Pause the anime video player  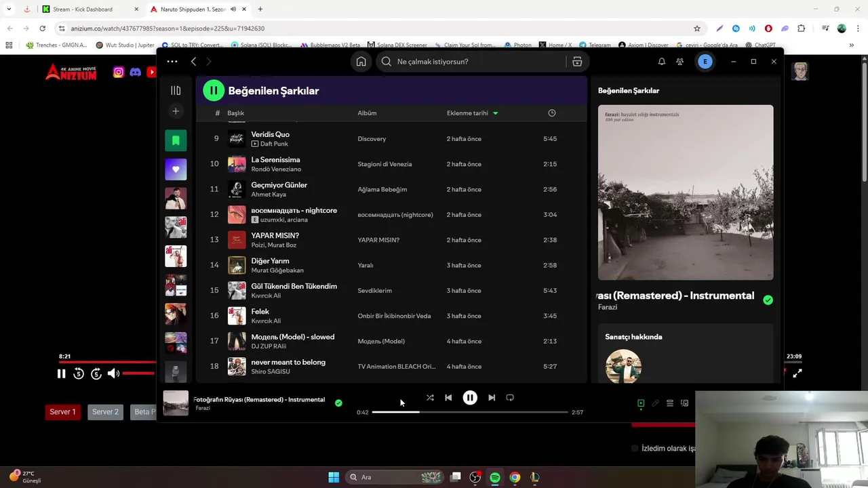[61, 373]
